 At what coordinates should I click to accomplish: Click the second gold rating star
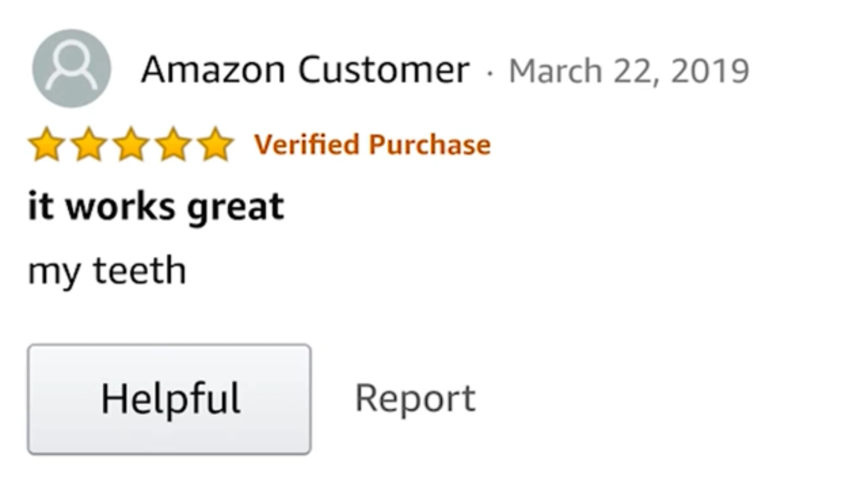pyautogui.click(x=89, y=144)
